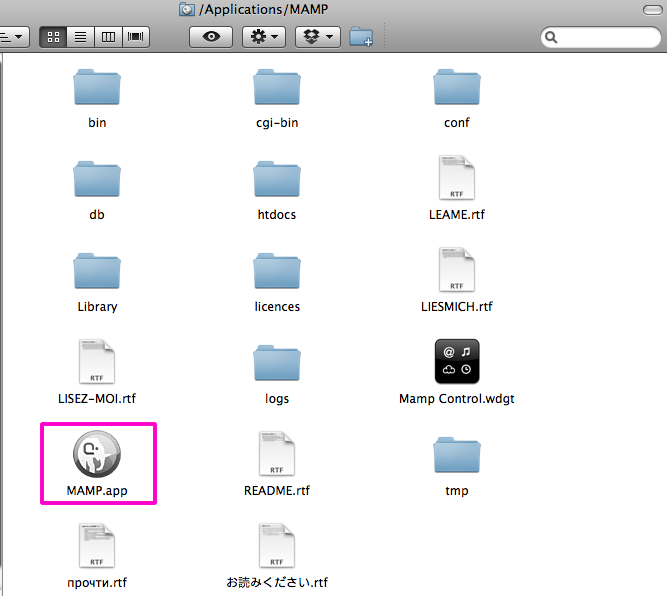The height and width of the screenshot is (596, 667).
Task: Click the search magnifier icon
Action: [551, 37]
